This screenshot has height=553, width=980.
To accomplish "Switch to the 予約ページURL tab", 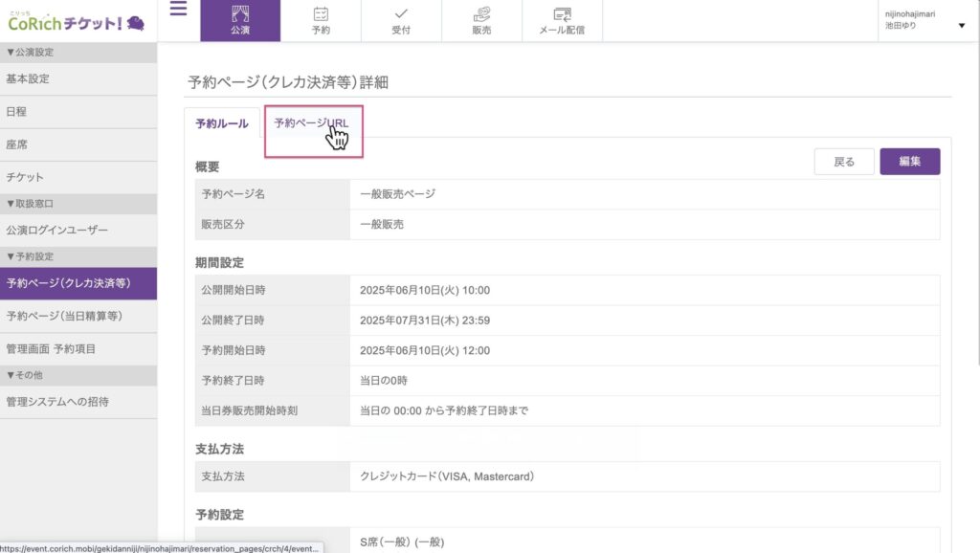I will pyautogui.click(x=312, y=124).
